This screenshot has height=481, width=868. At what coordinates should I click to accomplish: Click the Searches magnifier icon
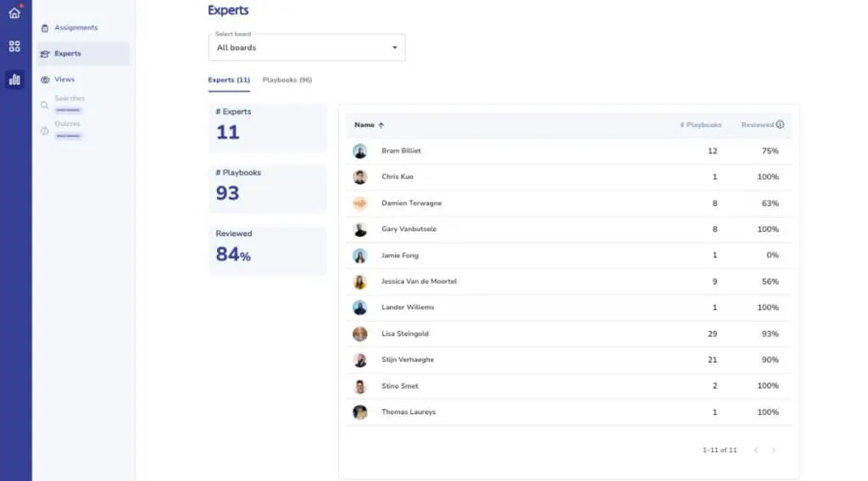(x=44, y=105)
